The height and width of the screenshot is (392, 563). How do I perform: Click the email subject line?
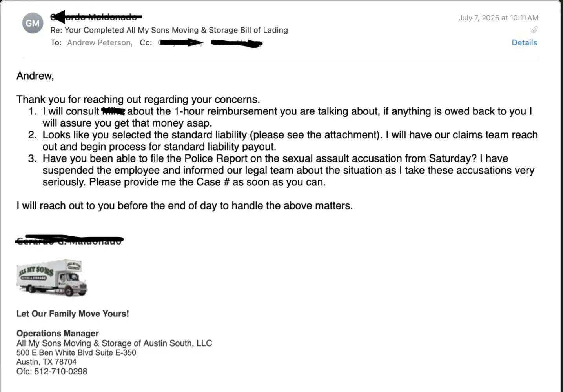169,30
